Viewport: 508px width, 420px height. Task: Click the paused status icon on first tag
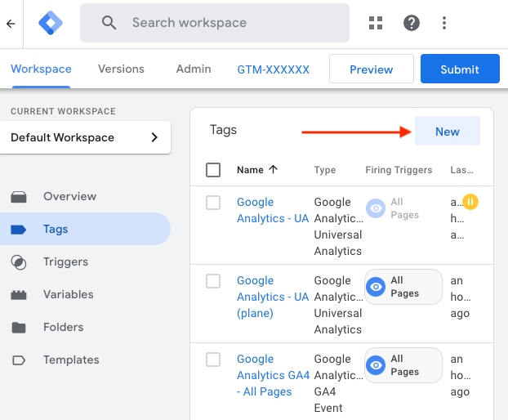point(470,201)
